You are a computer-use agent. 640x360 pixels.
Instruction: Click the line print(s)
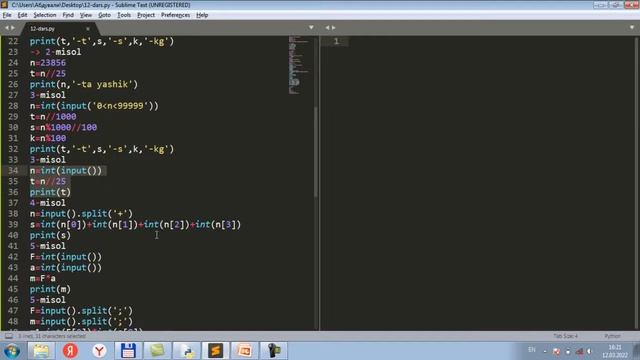tap(50, 236)
